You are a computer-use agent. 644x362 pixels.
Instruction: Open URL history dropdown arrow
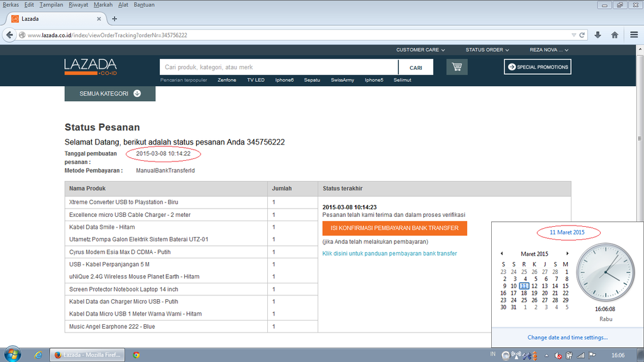coord(574,35)
